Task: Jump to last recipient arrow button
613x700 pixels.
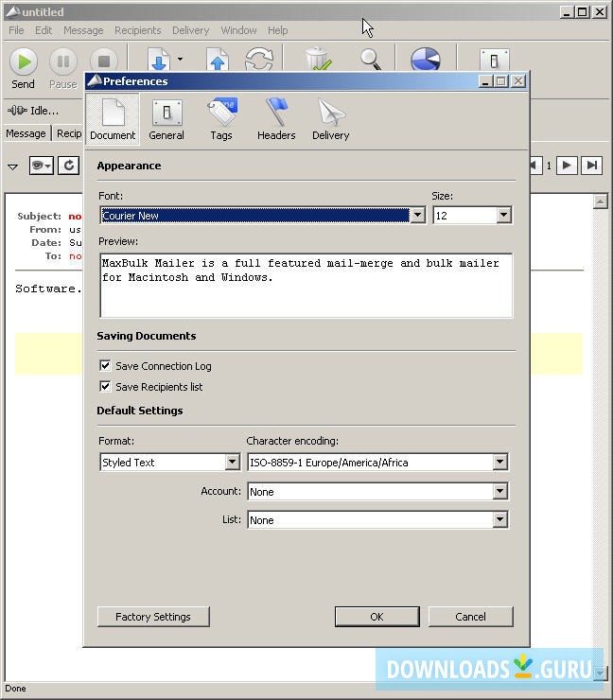Action: (591, 166)
